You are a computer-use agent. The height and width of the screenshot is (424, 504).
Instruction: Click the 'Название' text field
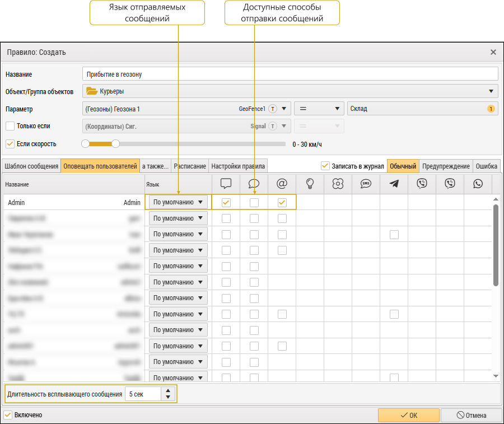coord(290,74)
